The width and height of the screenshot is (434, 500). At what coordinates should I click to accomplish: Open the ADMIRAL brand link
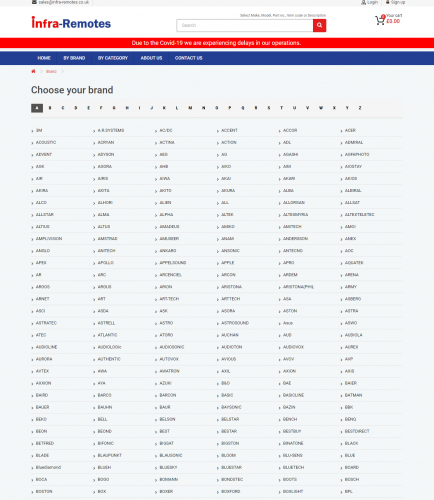(x=354, y=142)
